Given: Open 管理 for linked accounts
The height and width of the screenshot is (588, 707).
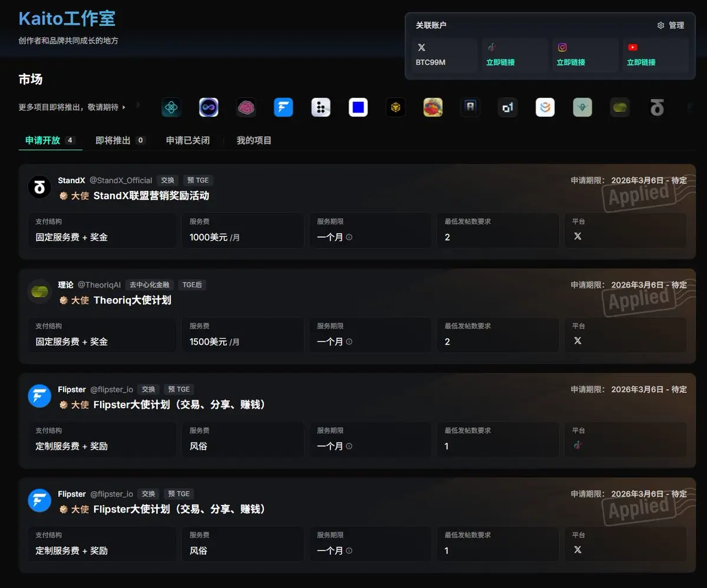Looking at the screenshot, I should [x=670, y=25].
